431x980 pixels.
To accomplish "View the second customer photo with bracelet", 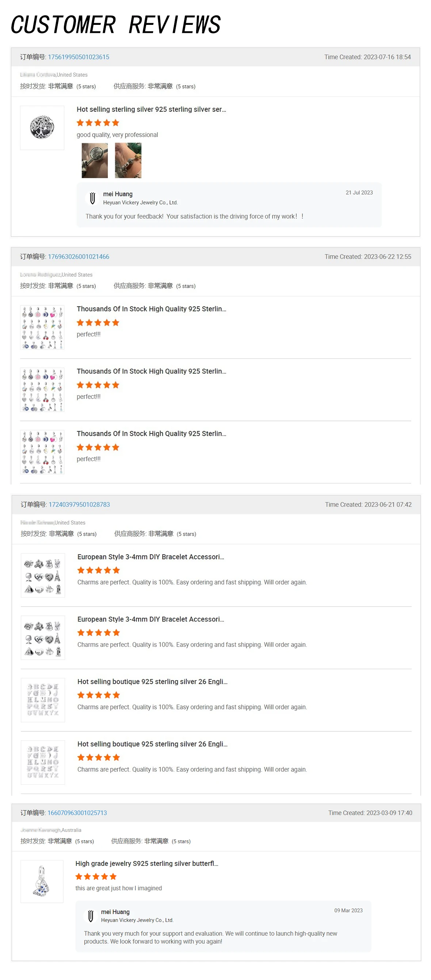I will [128, 161].
